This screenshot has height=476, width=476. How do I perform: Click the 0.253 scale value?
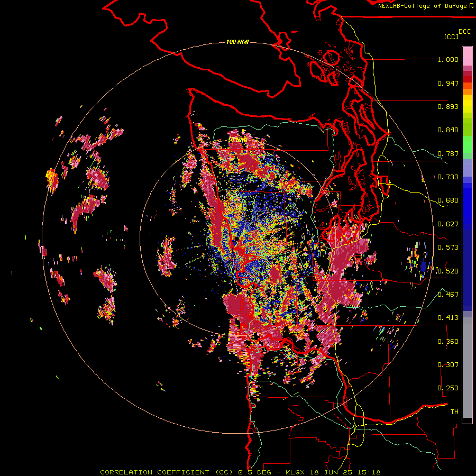point(448,388)
